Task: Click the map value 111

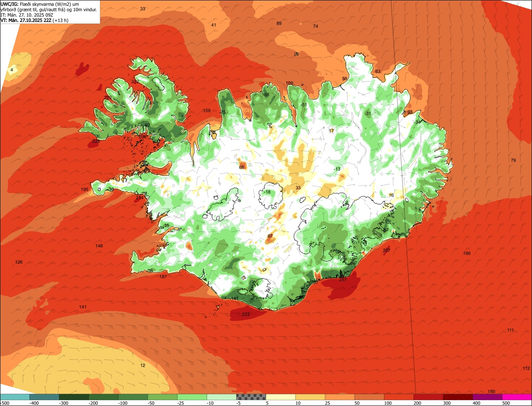Action: pyautogui.click(x=510, y=330)
